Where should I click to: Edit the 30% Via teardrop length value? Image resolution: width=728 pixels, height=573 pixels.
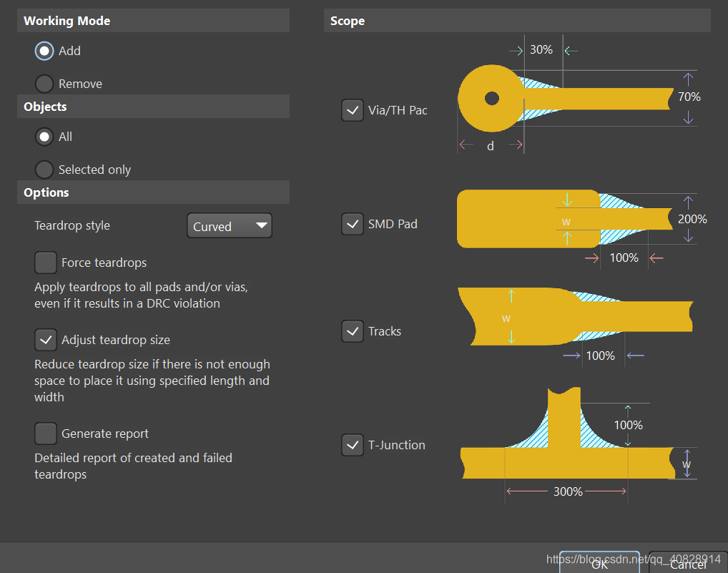(x=541, y=49)
